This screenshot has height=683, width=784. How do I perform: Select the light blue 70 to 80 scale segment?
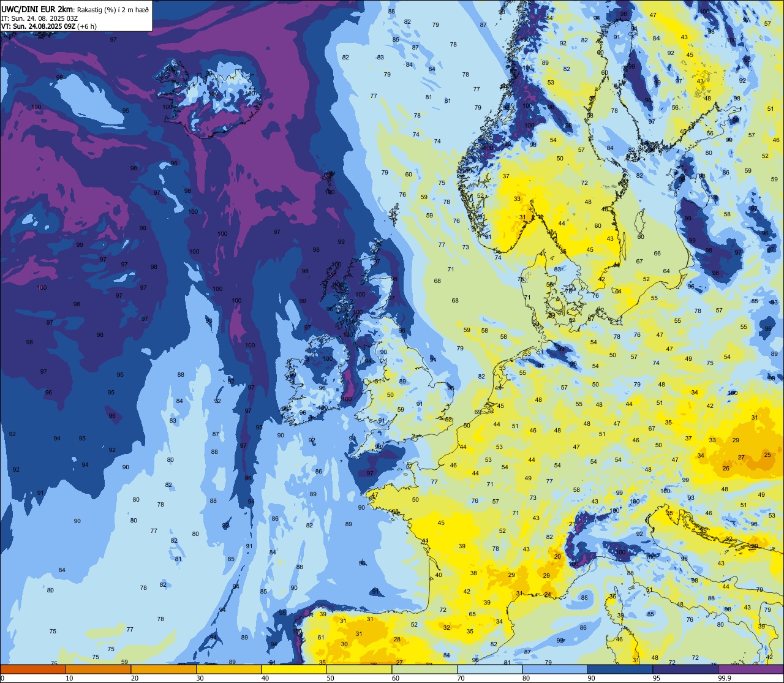(489, 669)
